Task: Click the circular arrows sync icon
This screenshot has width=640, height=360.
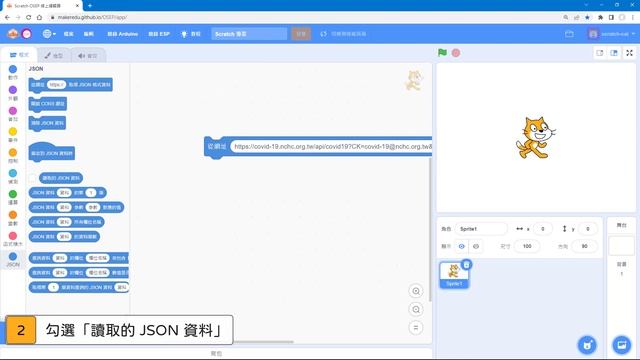Action: click(x=323, y=34)
